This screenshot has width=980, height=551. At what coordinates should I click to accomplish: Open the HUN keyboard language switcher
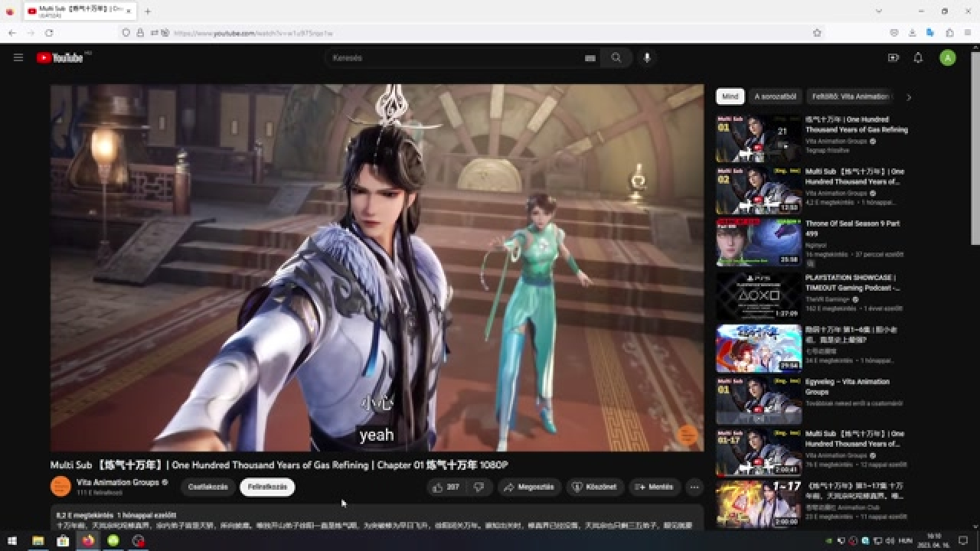coord(906,541)
